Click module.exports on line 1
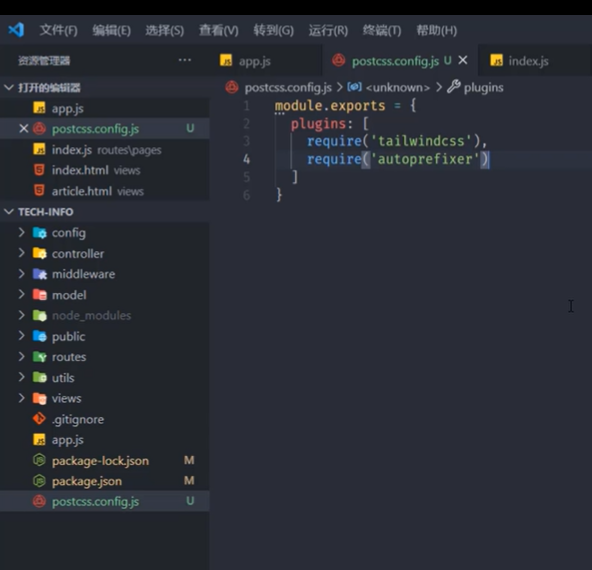The image size is (592, 570). point(330,106)
